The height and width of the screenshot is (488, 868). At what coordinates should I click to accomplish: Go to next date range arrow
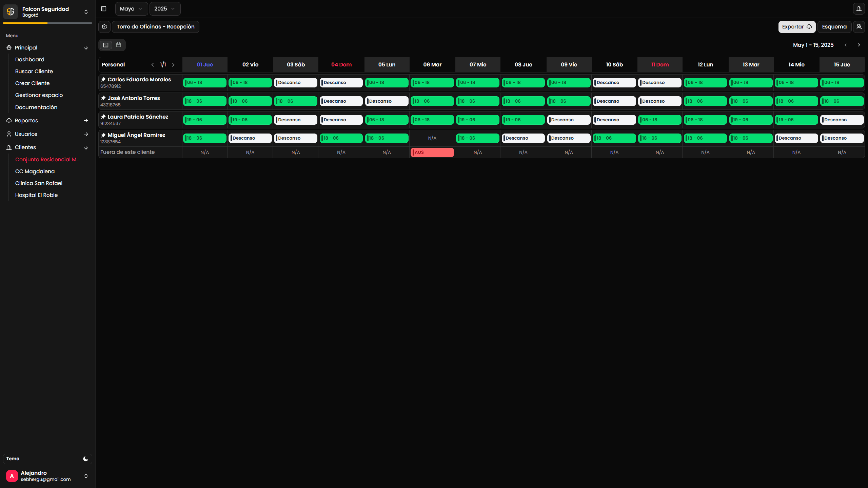click(x=859, y=45)
